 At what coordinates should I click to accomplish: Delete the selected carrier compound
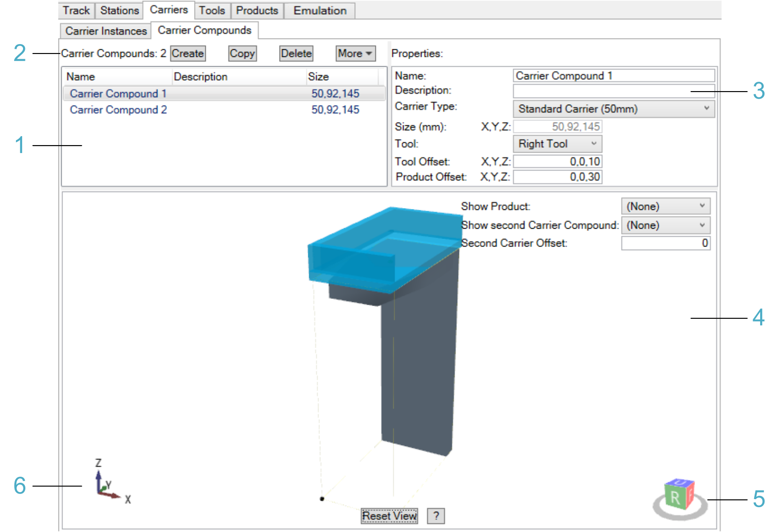point(296,54)
